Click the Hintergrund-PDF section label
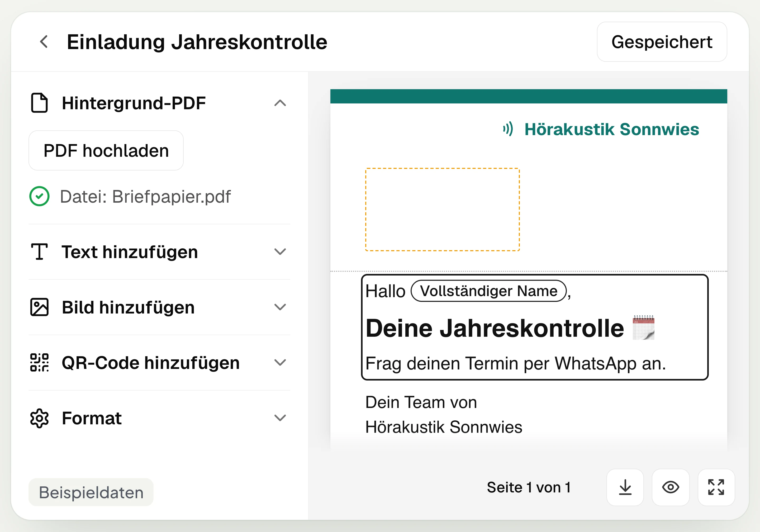 pos(134,103)
